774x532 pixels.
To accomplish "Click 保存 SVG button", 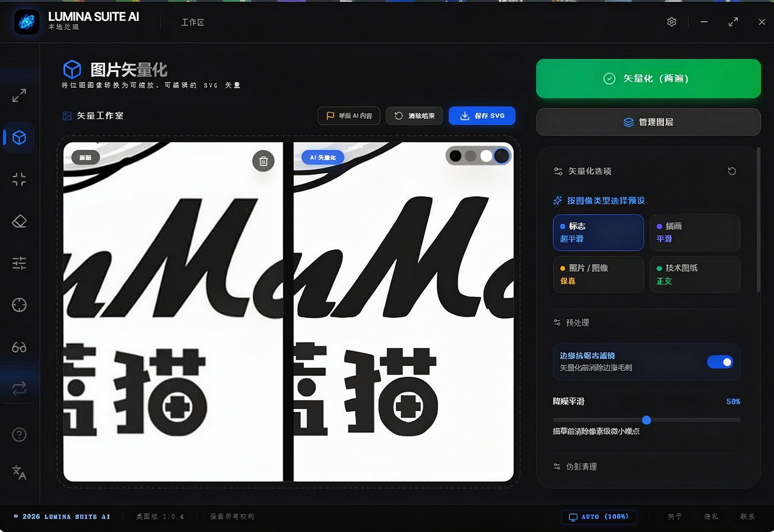I will (482, 116).
